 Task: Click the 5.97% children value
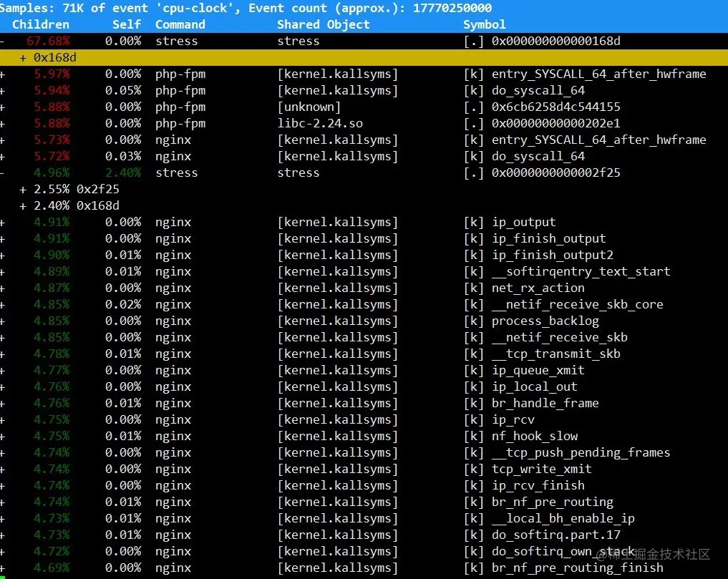[52, 74]
